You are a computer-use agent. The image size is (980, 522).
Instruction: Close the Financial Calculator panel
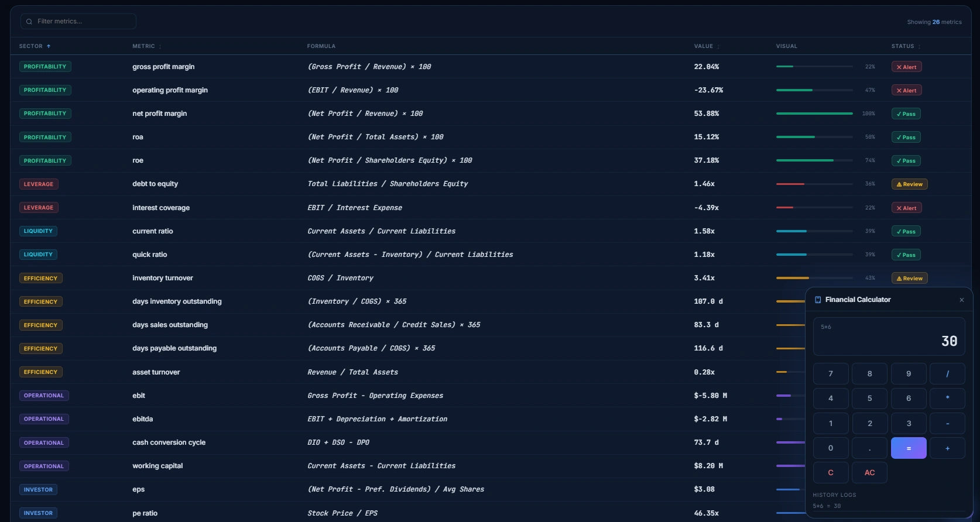click(961, 300)
